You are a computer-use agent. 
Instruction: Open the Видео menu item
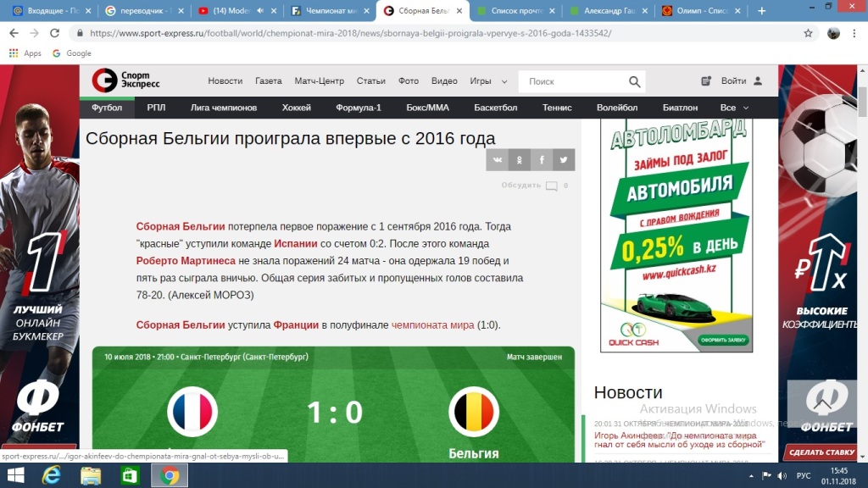tap(444, 80)
